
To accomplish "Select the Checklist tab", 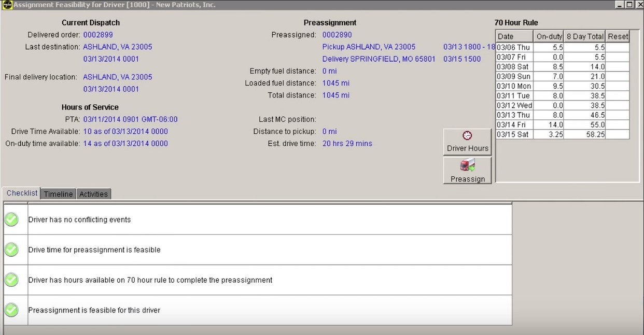I will [22, 193].
